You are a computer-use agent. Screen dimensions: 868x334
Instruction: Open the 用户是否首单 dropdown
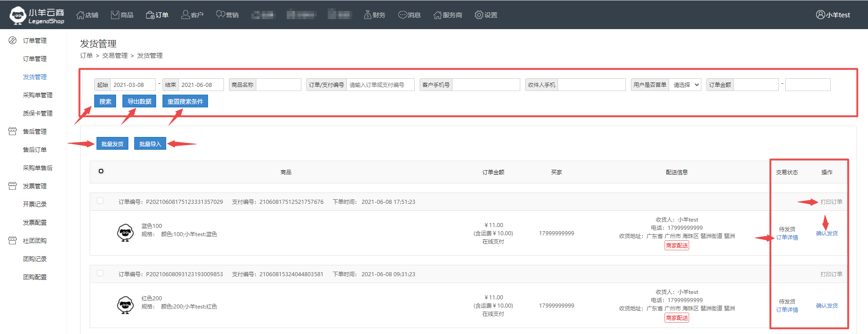pyautogui.click(x=685, y=85)
